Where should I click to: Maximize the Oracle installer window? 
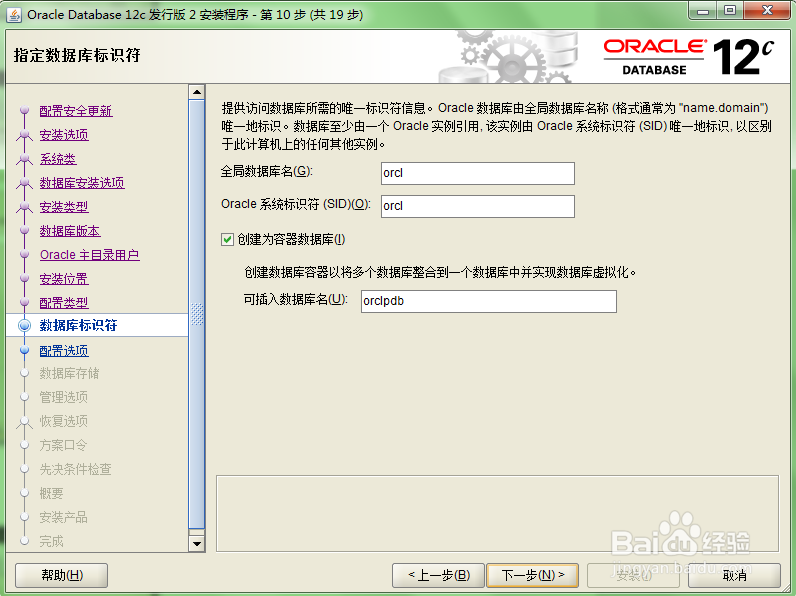pos(730,11)
